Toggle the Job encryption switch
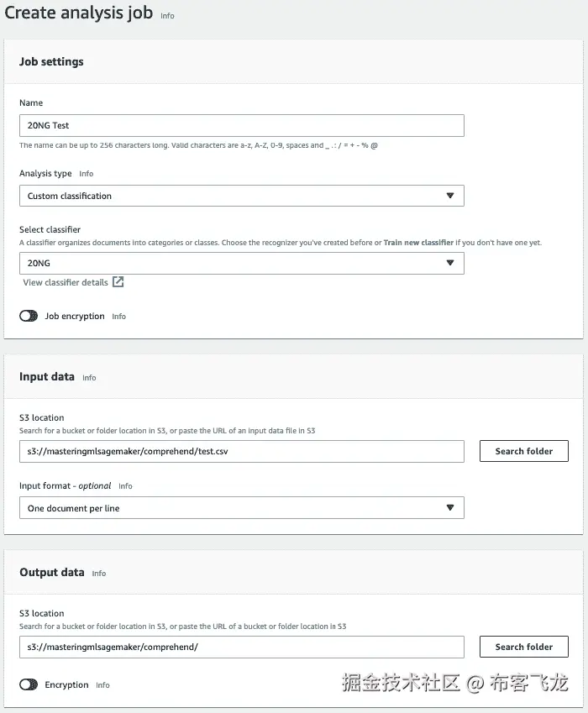The image size is (588, 713). click(x=29, y=316)
